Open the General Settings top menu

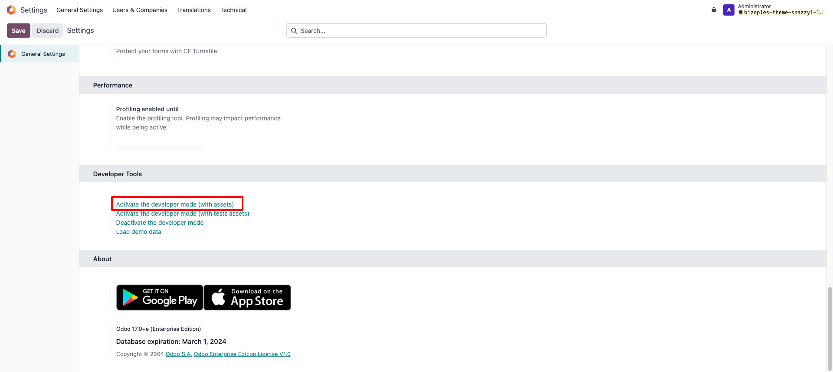pos(80,10)
